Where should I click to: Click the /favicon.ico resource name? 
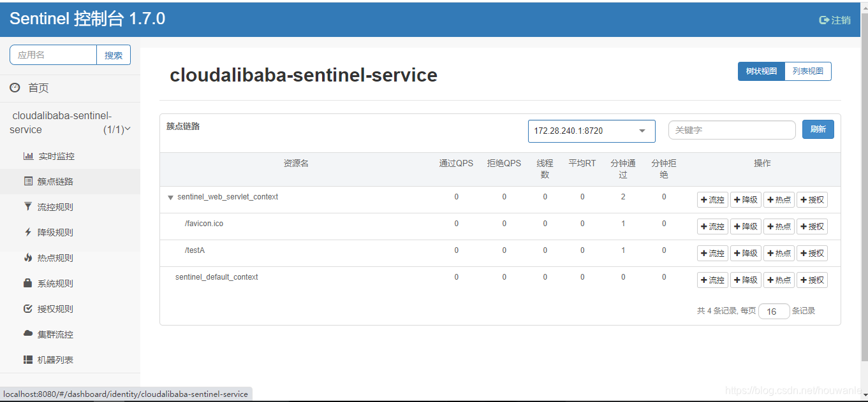(204, 224)
